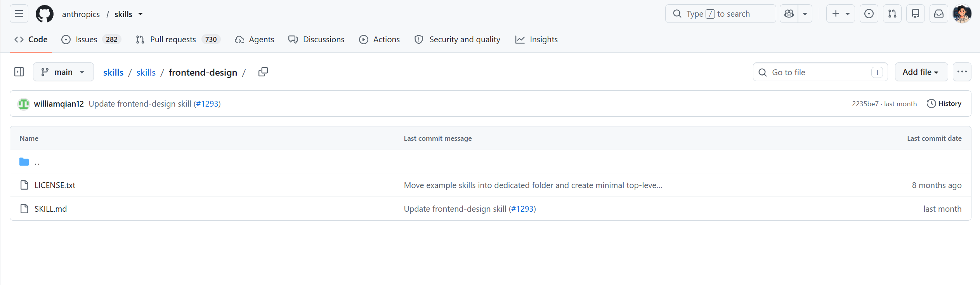This screenshot has height=285, width=980.
Task: Expand the repository name skills dropdown arrow
Action: tap(140, 14)
